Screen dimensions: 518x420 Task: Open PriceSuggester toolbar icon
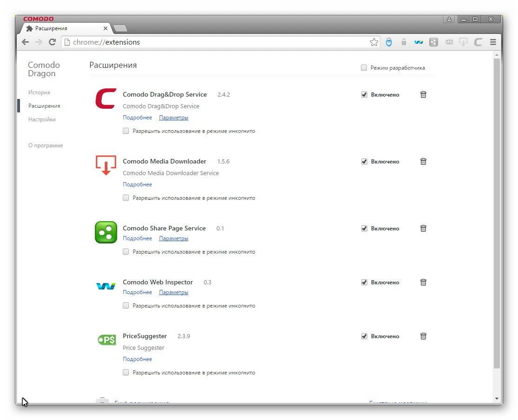449,42
